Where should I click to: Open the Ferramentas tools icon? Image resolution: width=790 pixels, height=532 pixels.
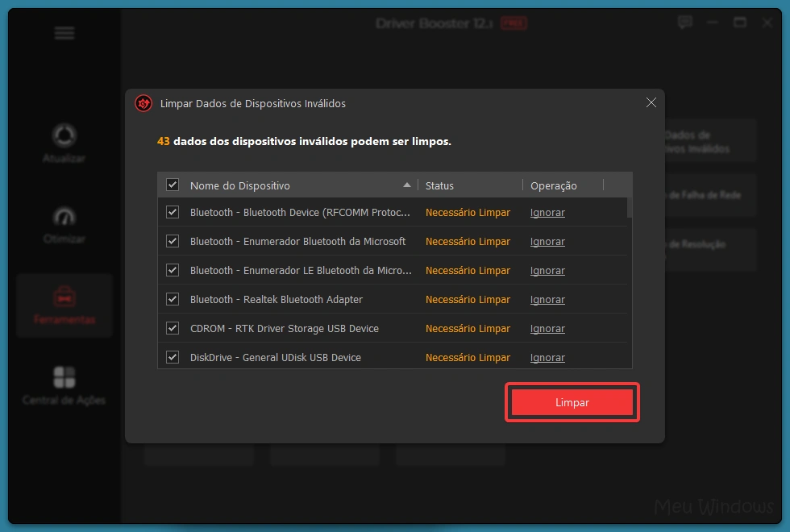click(x=64, y=300)
